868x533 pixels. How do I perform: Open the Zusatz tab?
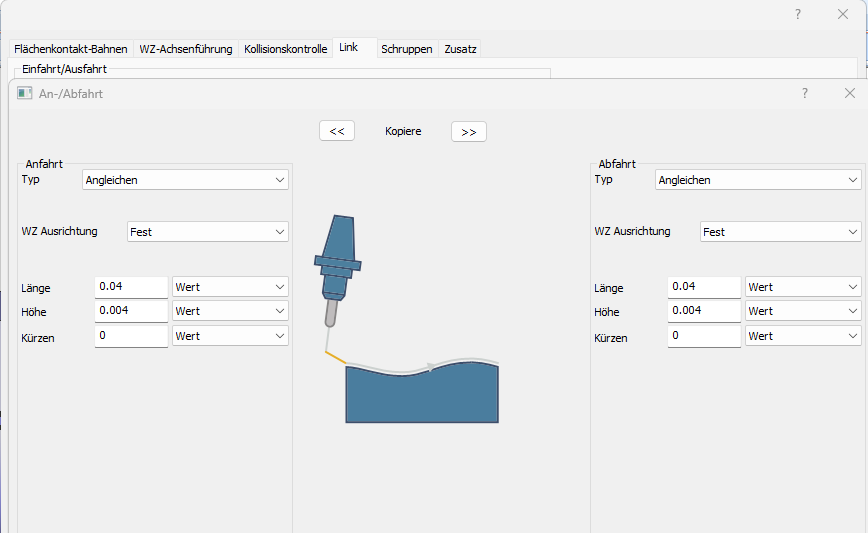pyautogui.click(x=460, y=49)
